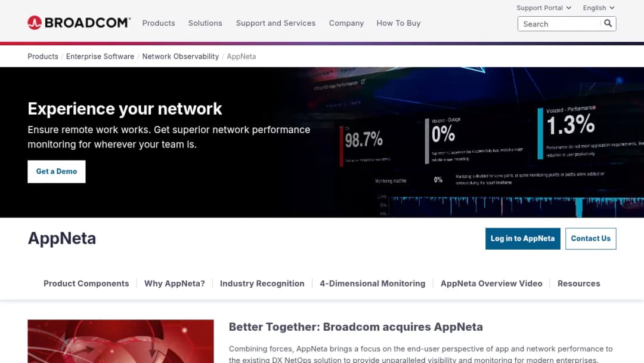Click the Get a Demo button

tap(57, 171)
